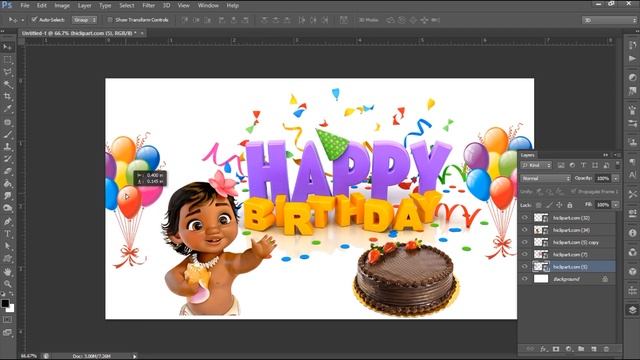Hide the hiclipart.com (5) copy layer

(524, 242)
